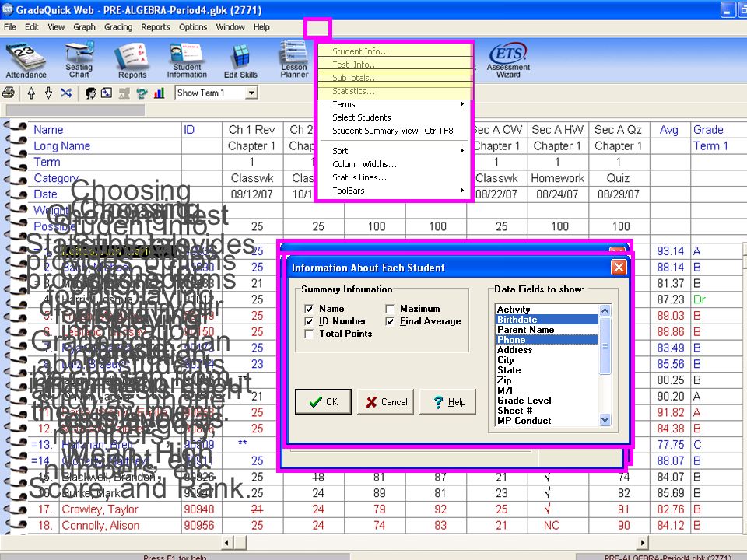Open the Reports menu in menu bar
The image size is (747, 560).
point(156,27)
